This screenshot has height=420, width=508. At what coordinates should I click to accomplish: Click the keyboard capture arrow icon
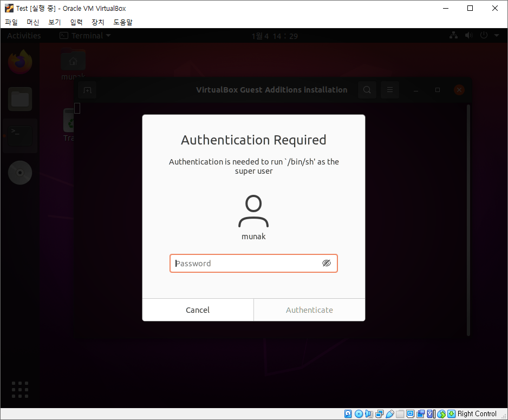point(451,414)
